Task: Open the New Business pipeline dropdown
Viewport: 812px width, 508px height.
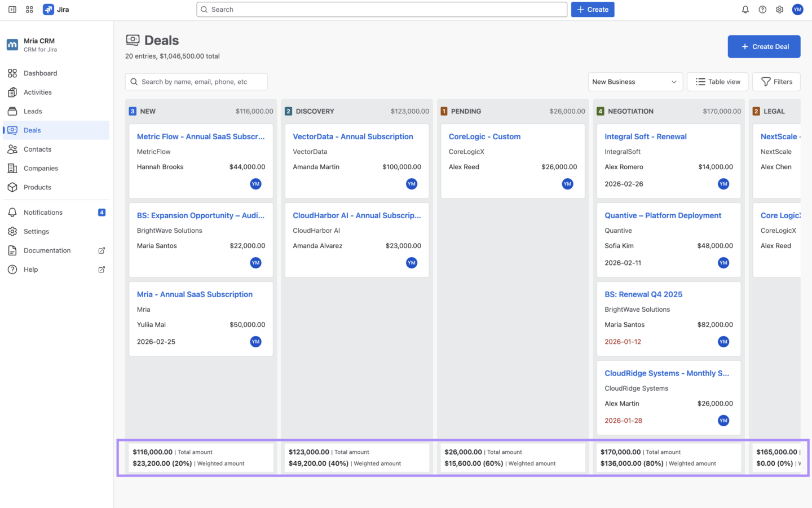Action: tap(635, 81)
